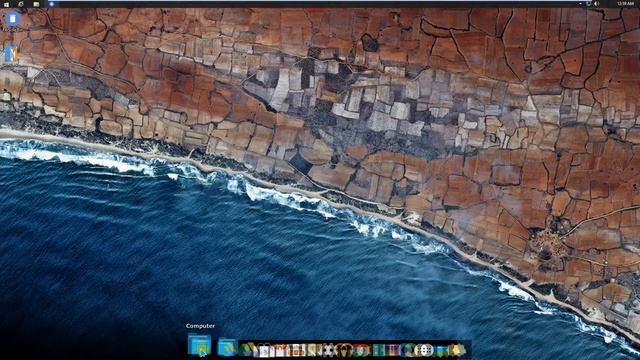
Task: Open the gold headphones-shaped dock icon
Action: tap(345, 350)
